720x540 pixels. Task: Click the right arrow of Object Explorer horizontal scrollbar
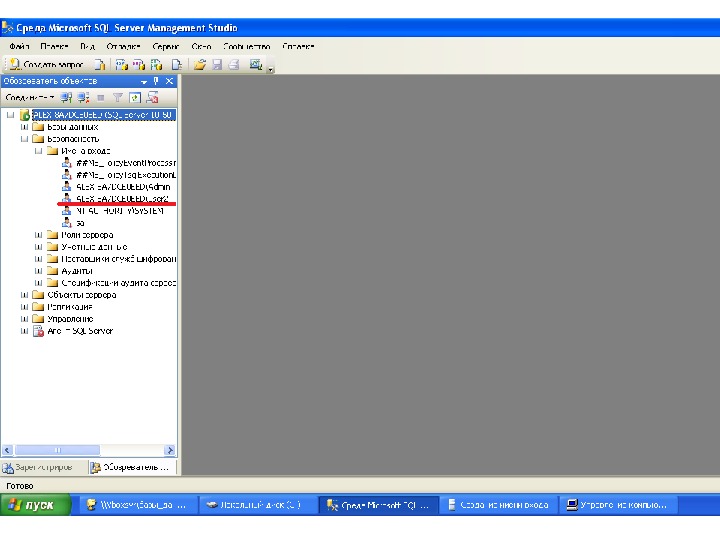[170, 450]
